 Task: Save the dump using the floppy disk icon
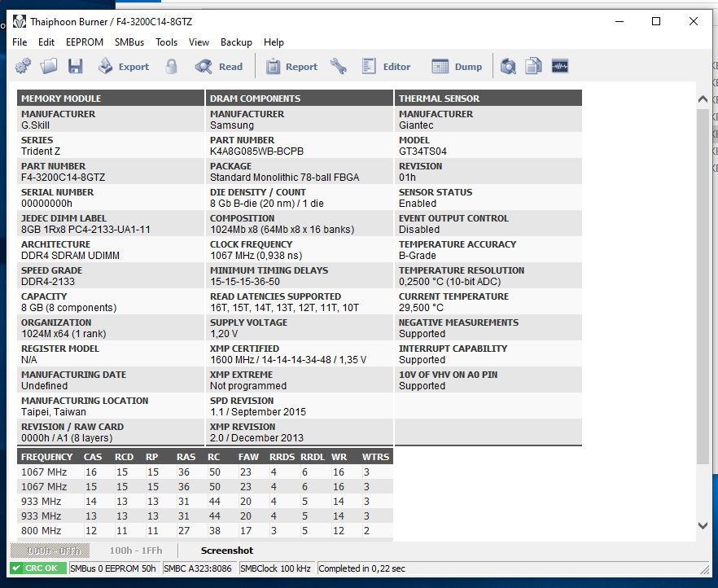tap(76, 67)
